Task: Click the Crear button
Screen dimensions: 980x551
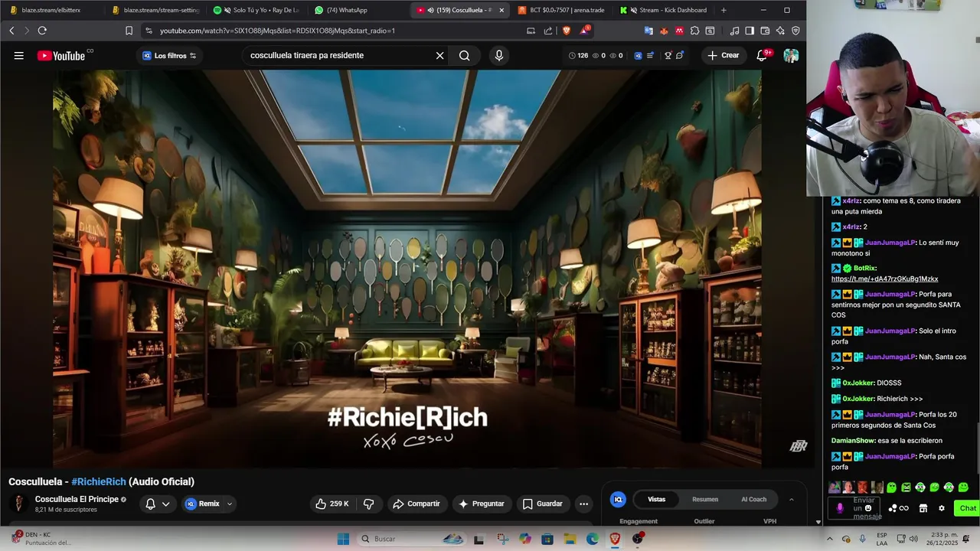Action: [x=724, y=55]
